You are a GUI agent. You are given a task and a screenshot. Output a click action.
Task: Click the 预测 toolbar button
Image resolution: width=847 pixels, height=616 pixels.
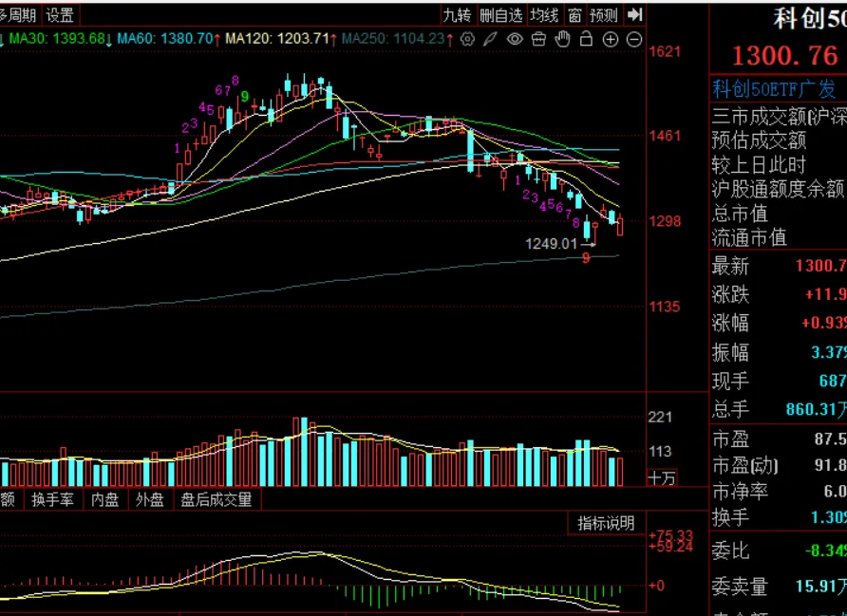click(x=604, y=15)
